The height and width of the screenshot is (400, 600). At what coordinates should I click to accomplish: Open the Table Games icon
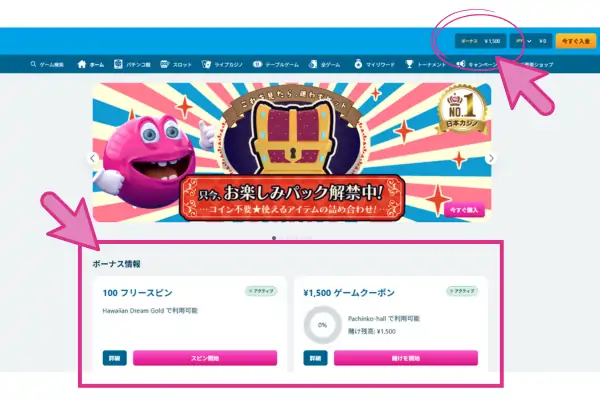coord(257,64)
